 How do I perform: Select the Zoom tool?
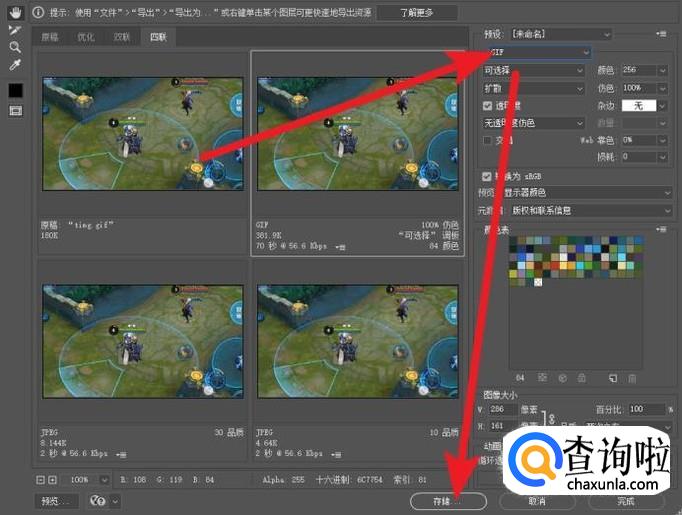pos(15,47)
